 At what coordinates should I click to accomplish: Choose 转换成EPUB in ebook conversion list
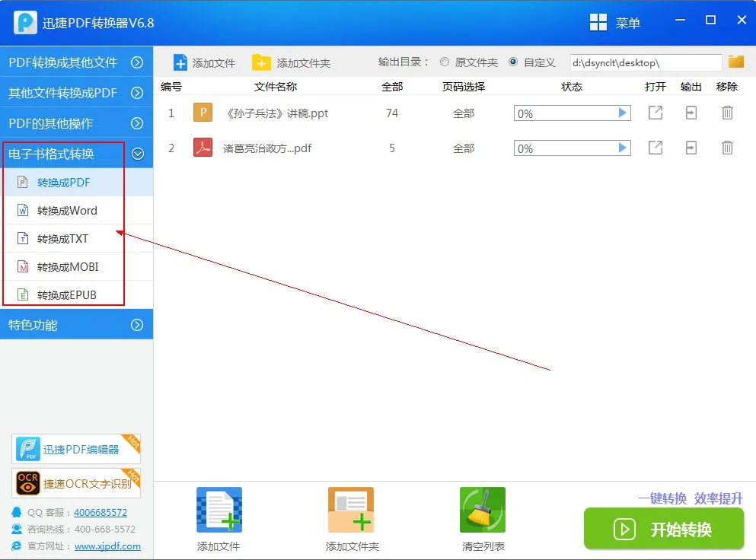click(x=76, y=294)
